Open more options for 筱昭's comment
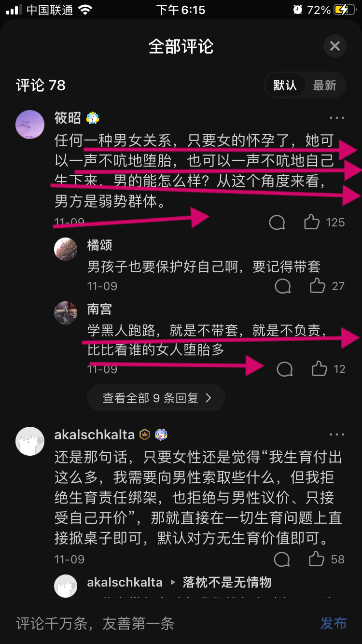Viewport: 362px width, 644px height. click(337, 118)
